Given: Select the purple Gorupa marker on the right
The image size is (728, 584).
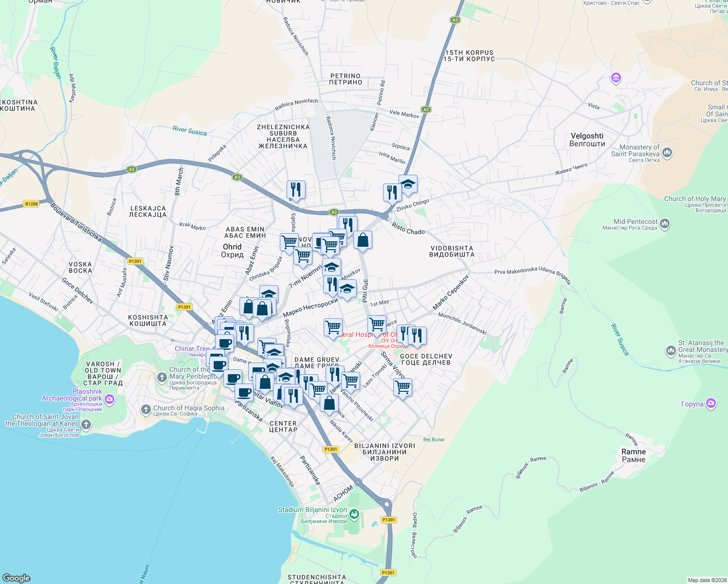Looking at the screenshot, I should [x=710, y=403].
